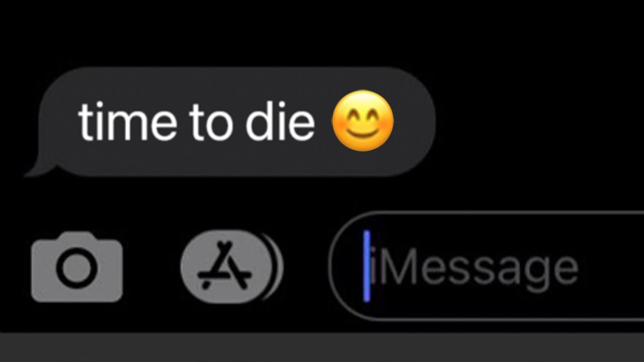This screenshot has height=362, width=644.
Task: Click the "iMessage" placeholder text
Action: coord(474,269)
